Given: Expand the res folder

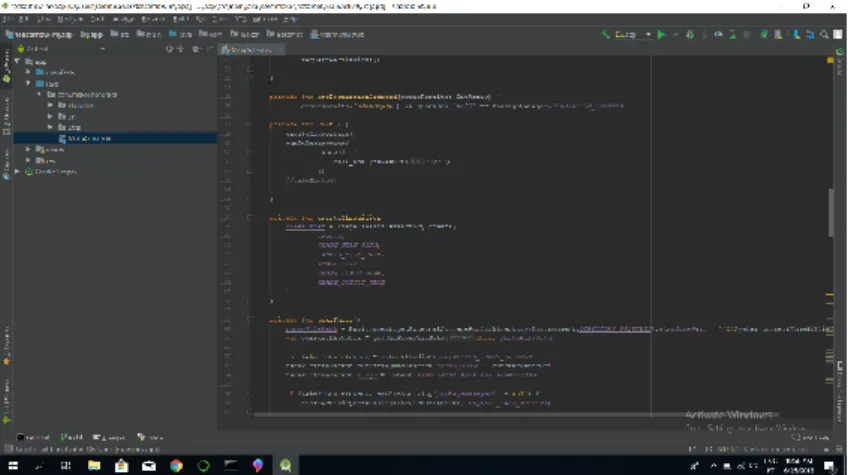Looking at the screenshot, I should 28,160.
